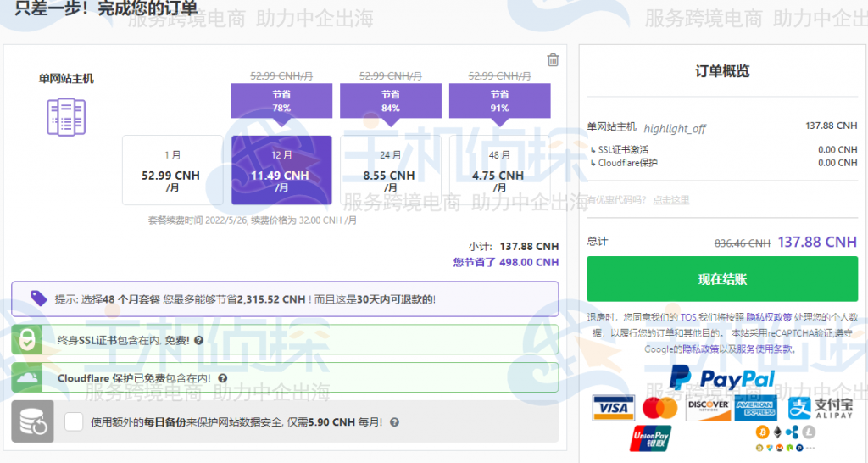Select the 12 month plan at 11.49 CNH
Image resolution: width=868 pixels, height=463 pixels.
point(281,170)
